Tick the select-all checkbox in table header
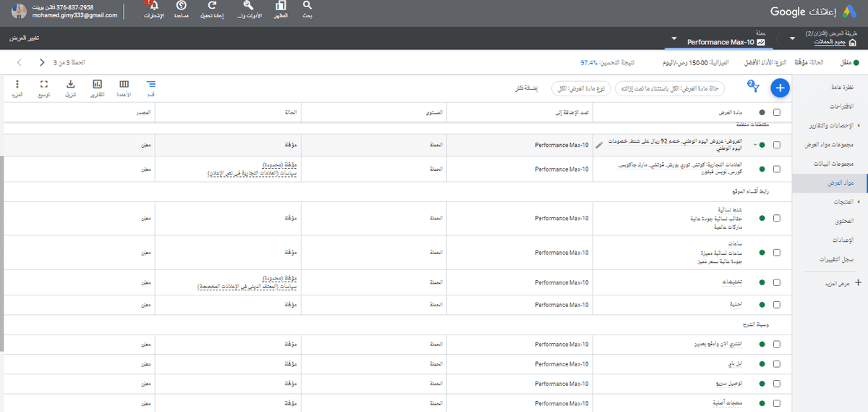The height and width of the screenshot is (412, 868). 777,112
